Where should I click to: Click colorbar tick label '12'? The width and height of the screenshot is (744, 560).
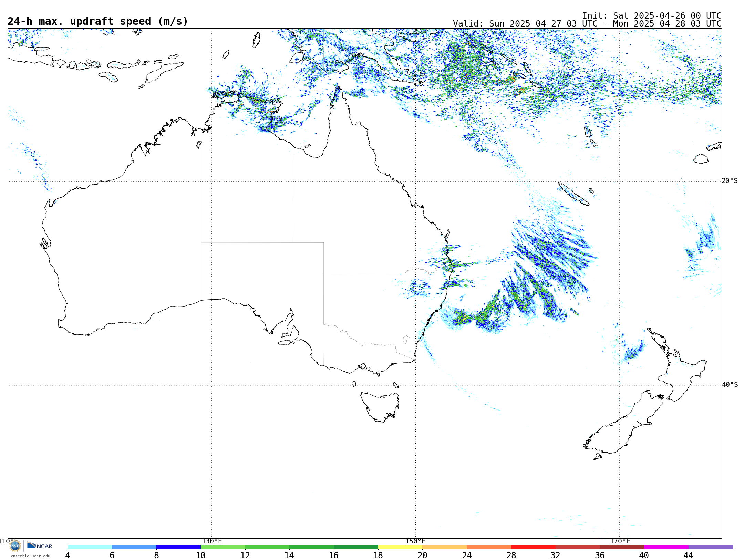coord(245,556)
